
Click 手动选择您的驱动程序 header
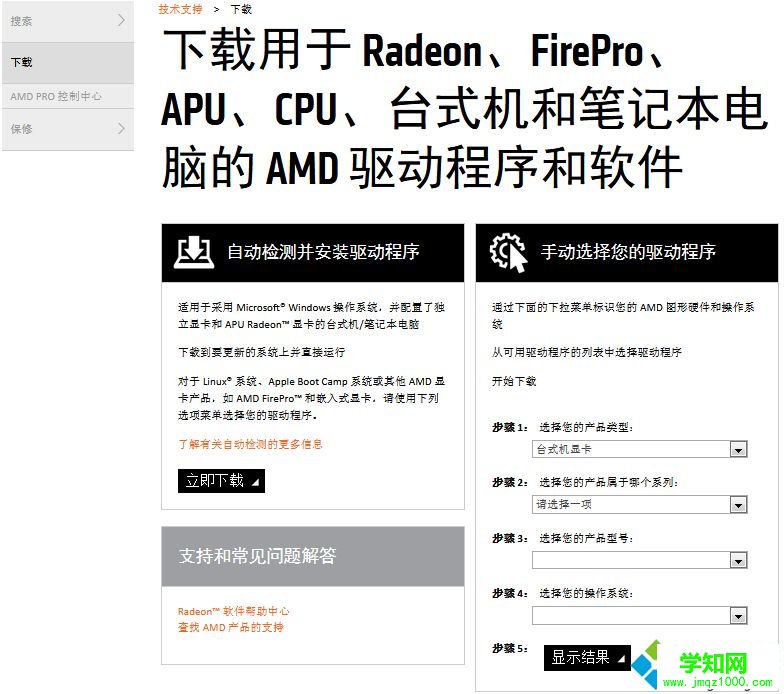click(628, 252)
